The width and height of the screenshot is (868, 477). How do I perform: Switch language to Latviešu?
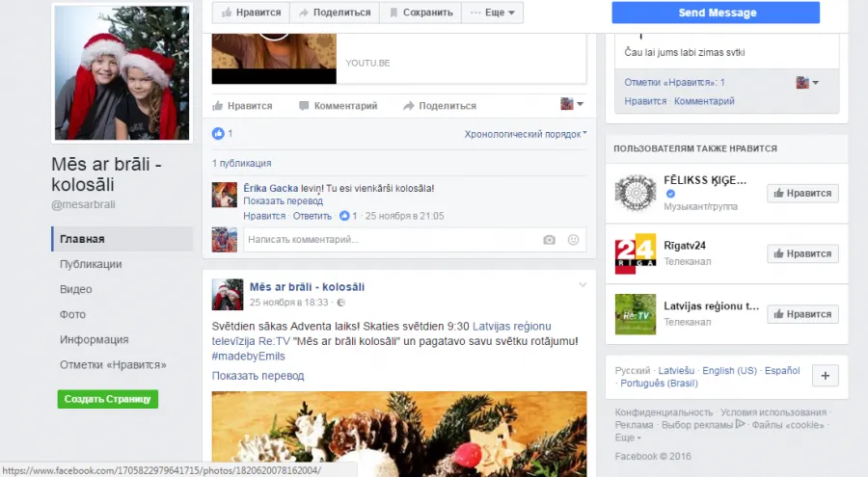pos(676,370)
